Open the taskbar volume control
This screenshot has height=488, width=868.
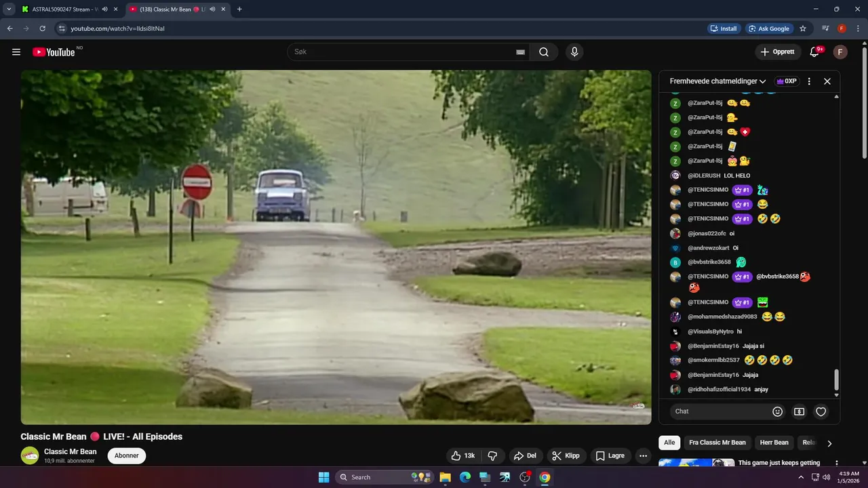click(826, 477)
